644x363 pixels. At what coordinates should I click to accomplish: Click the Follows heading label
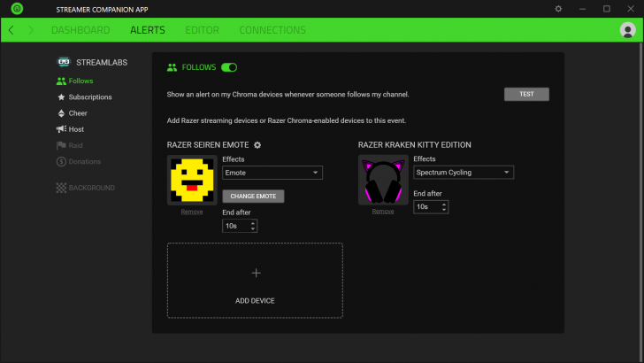pos(199,67)
